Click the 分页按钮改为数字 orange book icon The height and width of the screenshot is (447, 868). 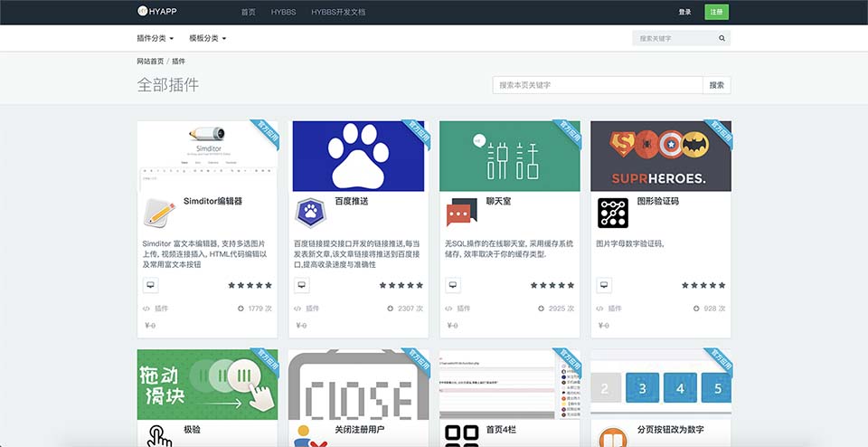click(x=613, y=436)
